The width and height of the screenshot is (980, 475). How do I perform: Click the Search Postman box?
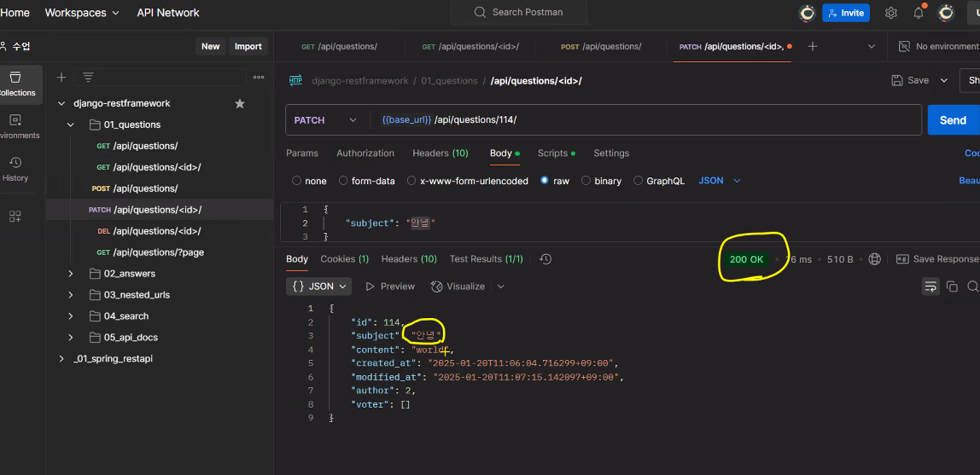(519, 13)
